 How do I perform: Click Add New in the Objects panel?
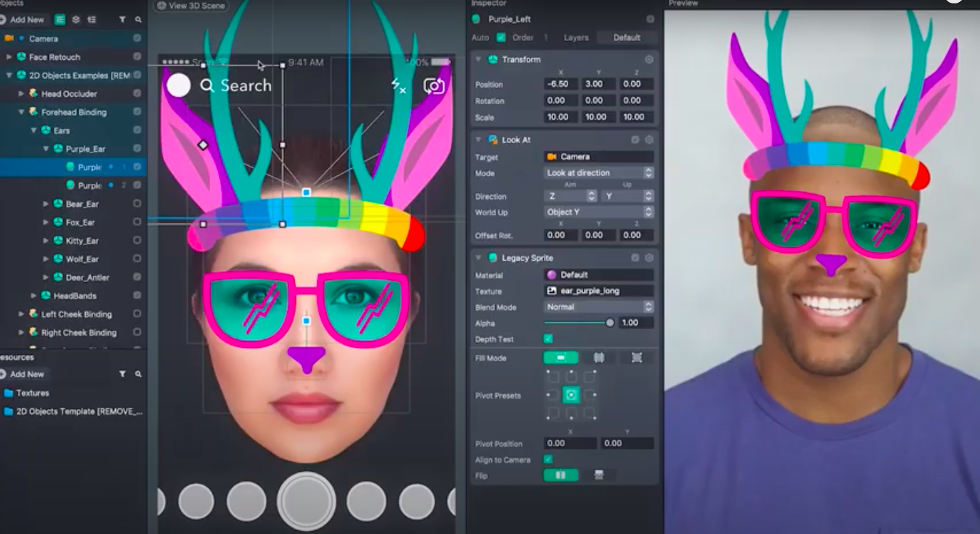[22, 20]
